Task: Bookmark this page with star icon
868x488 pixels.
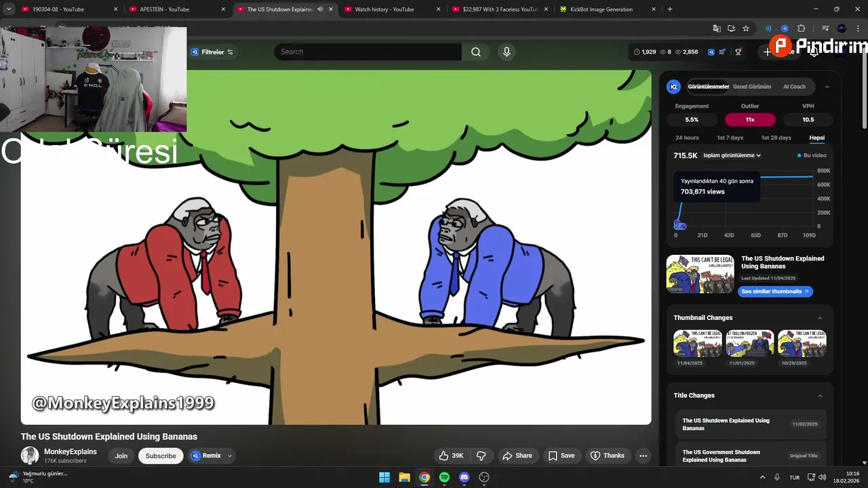Action: 746,28
